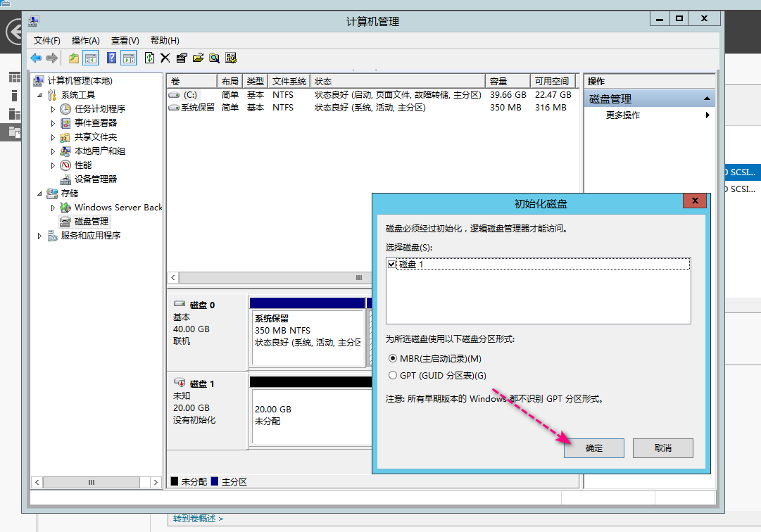Open 设备管理器 in the tree
This screenshot has width=761, height=532.
coord(96,179)
